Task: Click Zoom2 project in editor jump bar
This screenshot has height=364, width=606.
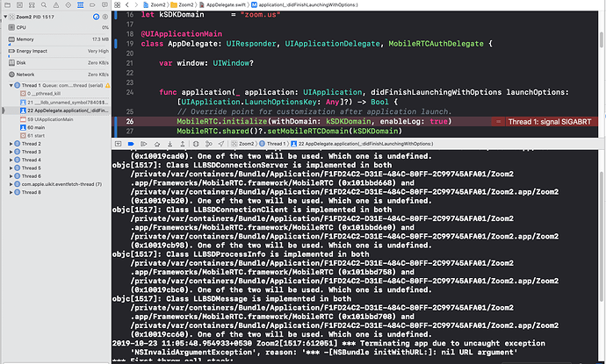Action: click(155, 5)
